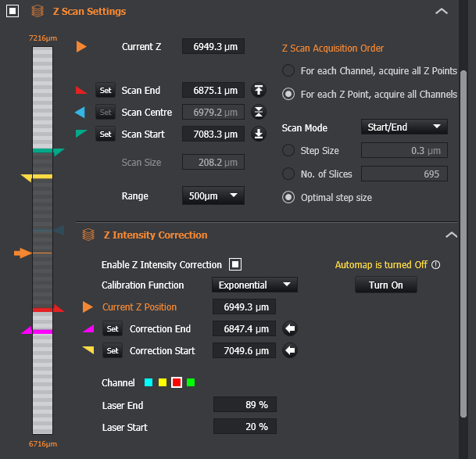This screenshot has width=476, height=459.
Task: Select the Optimal step size radio button
Action: click(x=288, y=198)
